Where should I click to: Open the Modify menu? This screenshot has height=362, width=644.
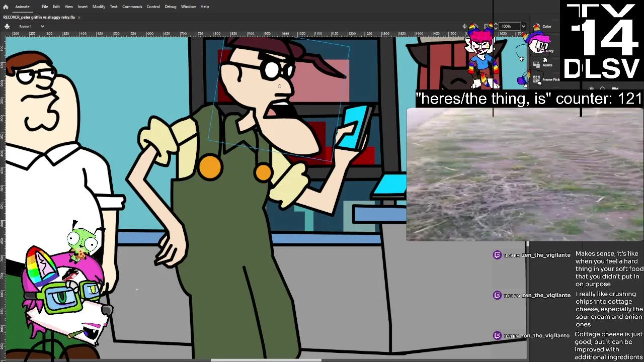coord(99,7)
